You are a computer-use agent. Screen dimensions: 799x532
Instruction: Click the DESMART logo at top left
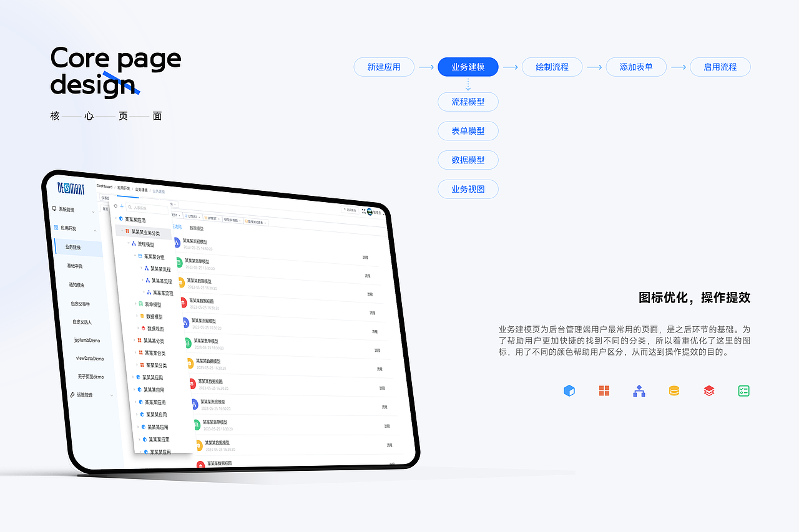(x=71, y=188)
